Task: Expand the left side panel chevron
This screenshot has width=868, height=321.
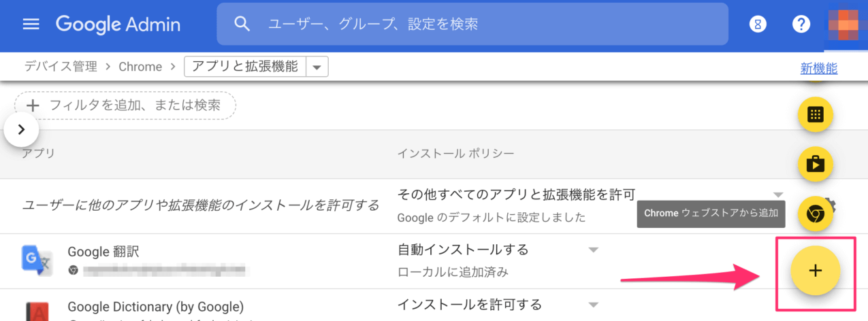Action: 21,129
